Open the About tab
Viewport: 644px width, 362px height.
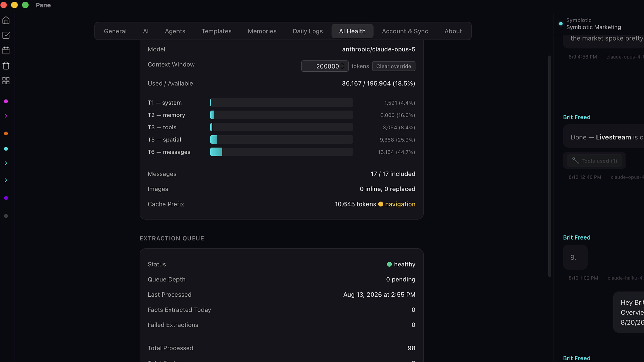click(453, 31)
